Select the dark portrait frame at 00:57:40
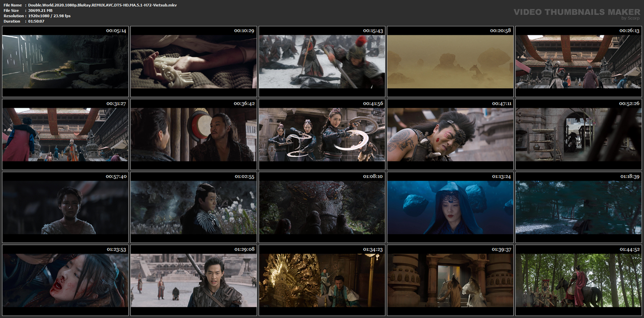 click(65, 207)
